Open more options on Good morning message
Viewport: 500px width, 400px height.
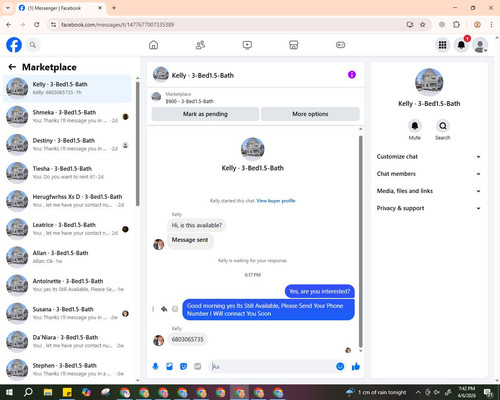153,309
